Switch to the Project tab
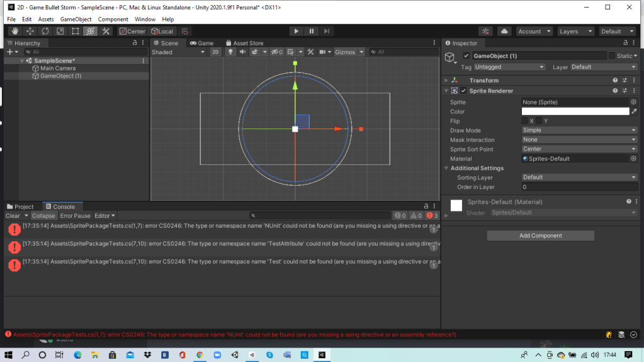 coord(20,206)
